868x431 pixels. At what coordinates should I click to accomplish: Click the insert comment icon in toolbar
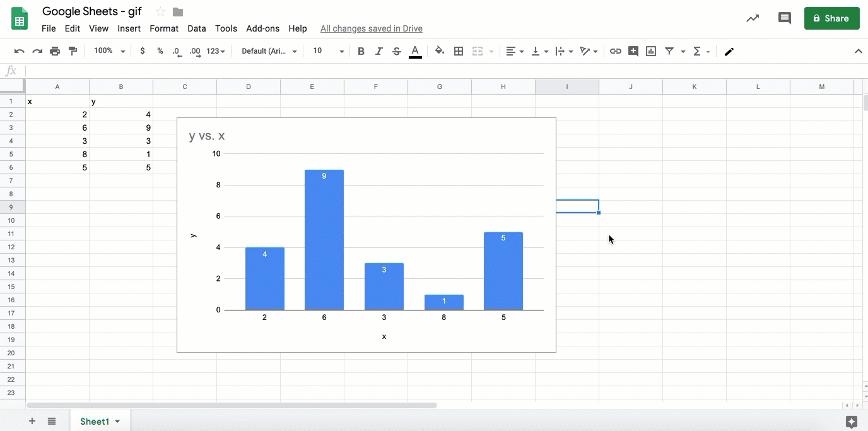pos(633,51)
